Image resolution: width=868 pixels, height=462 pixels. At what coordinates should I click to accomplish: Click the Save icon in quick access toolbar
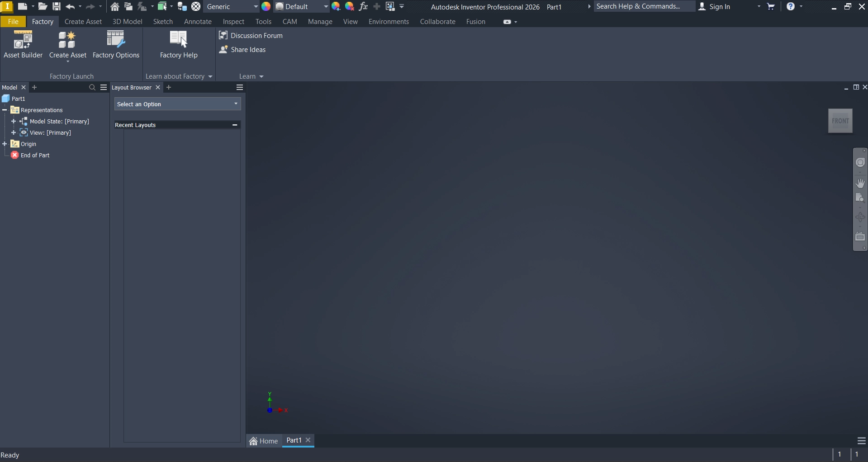(57, 6)
